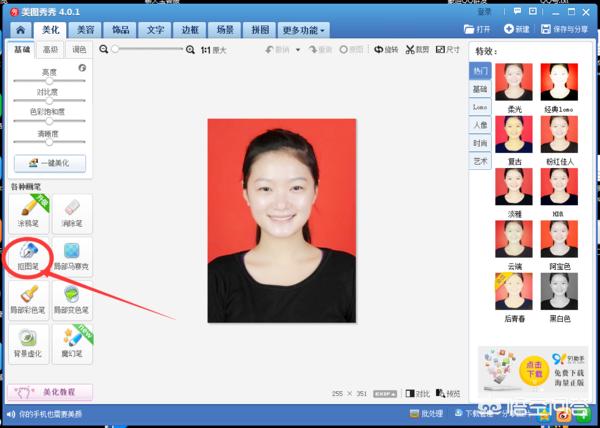Viewport: 600px width, 428px height.
Task: Click the 对比度 contrast slider
Action: coord(49,101)
